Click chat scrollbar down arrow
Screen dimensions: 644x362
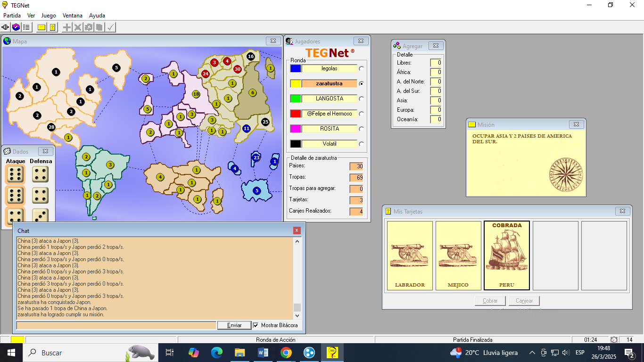click(297, 315)
